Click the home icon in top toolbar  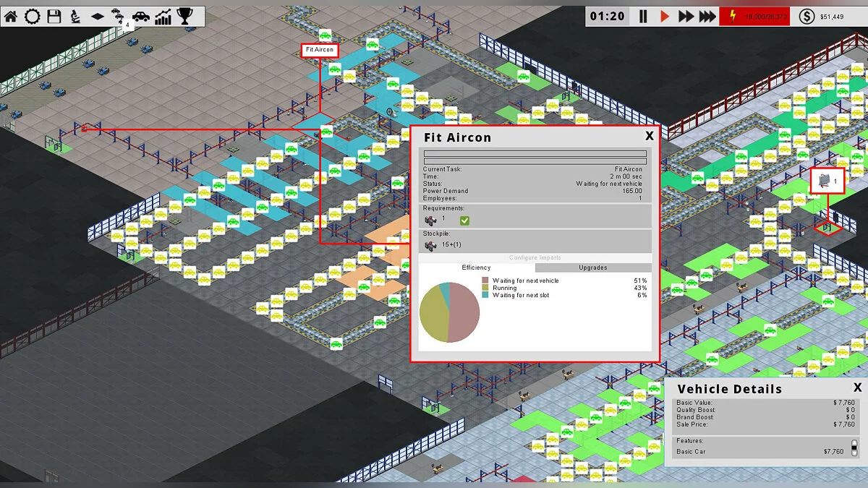point(11,17)
